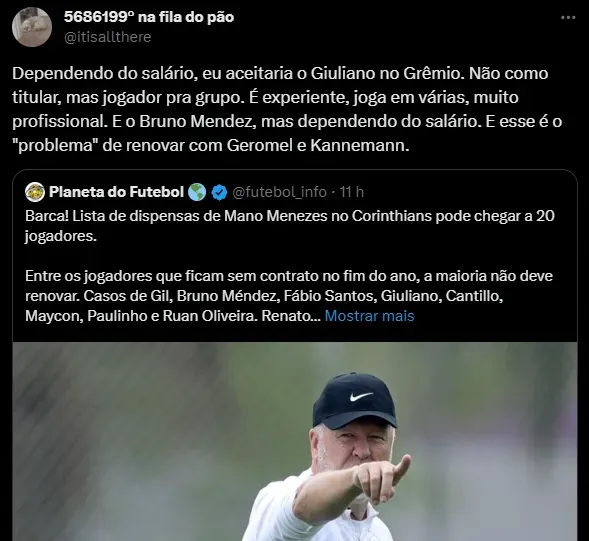Click the blue verified badge icon
The width and height of the screenshot is (589, 541).
pos(219,192)
